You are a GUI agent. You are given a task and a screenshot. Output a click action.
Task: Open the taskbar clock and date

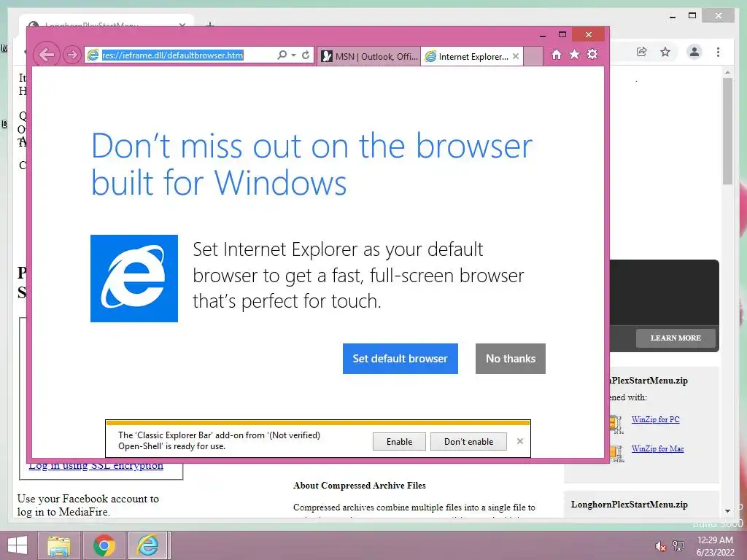[715, 546]
